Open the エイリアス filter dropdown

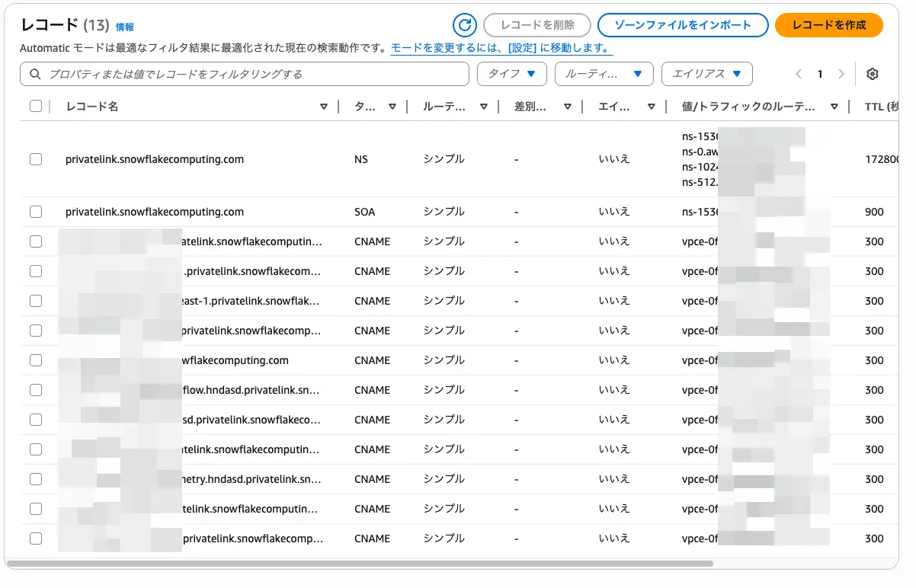(x=706, y=74)
